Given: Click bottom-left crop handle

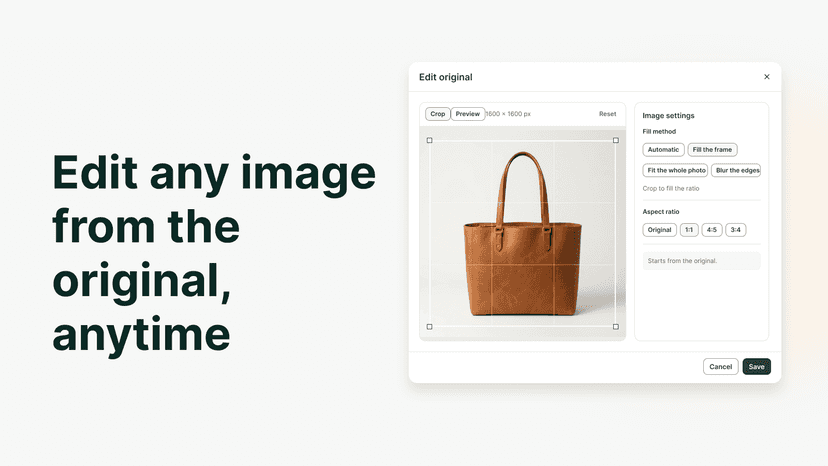Looking at the screenshot, I should point(429,327).
